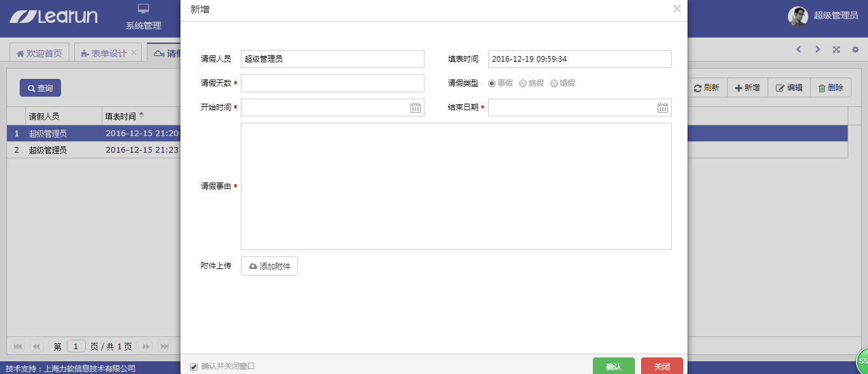Open the 系统管理 monitor icon menu
This screenshot has width=868, height=374.
(144, 8)
